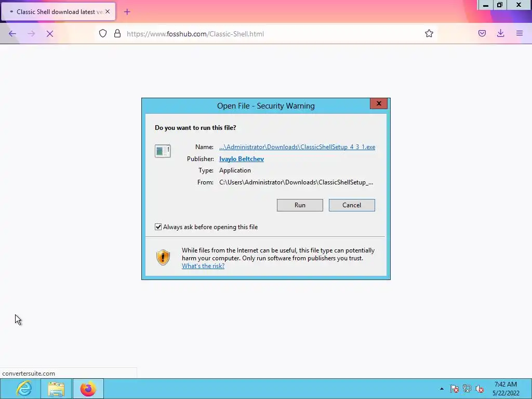The image size is (532, 399).
Task: Click the Run button
Action: [300, 205]
